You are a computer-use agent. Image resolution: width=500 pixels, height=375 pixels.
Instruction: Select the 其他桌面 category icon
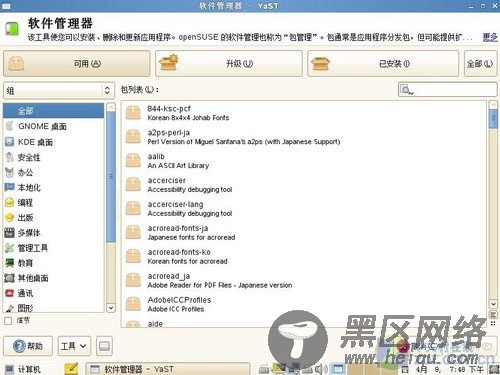coord(9,278)
